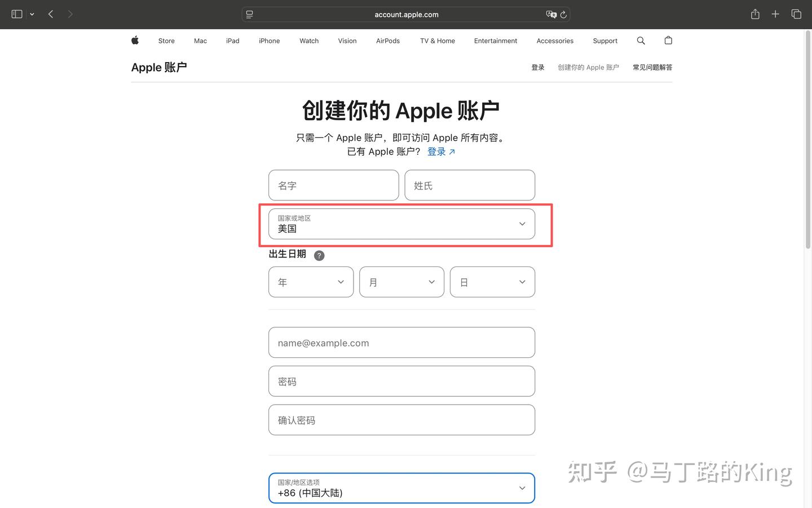This screenshot has height=508, width=812.
Task: Open sidebar options chevron dropdown
Action: point(32,14)
